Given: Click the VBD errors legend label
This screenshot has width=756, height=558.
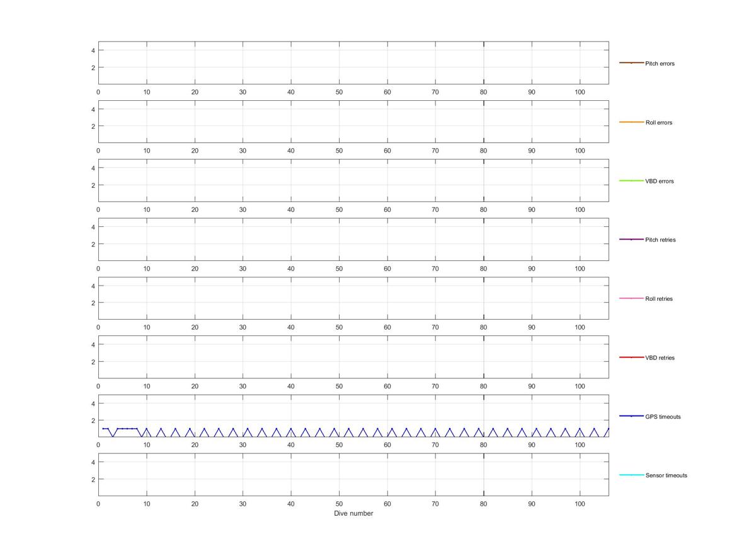Looking at the screenshot, I should [660, 181].
